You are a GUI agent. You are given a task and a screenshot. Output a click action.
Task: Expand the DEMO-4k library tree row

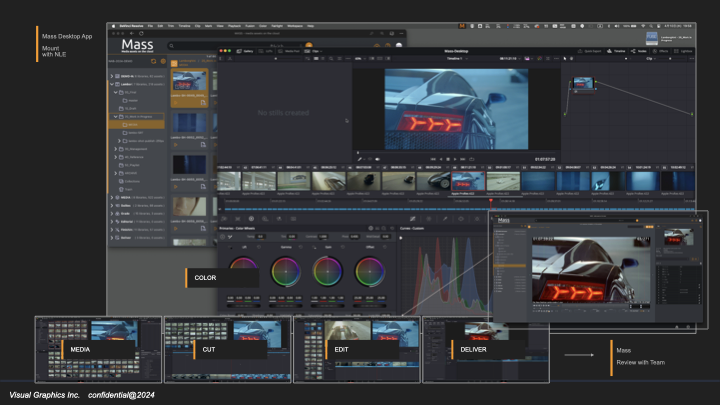112,76
